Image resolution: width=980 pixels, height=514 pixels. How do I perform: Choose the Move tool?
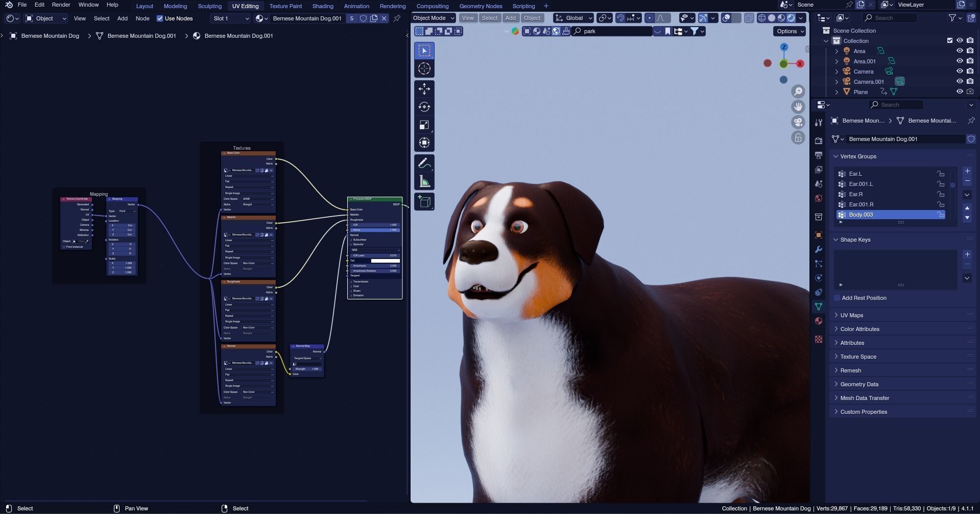pyautogui.click(x=424, y=89)
